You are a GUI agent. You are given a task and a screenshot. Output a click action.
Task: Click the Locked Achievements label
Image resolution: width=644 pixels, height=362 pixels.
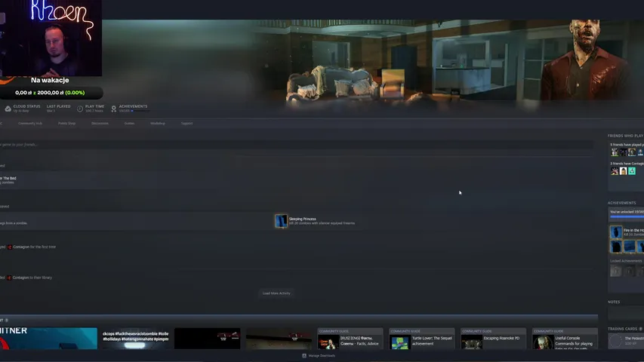(x=626, y=261)
